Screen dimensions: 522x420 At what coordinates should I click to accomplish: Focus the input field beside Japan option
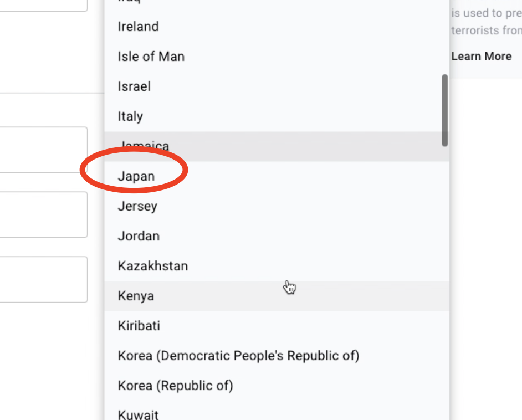[x=43, y=150]
